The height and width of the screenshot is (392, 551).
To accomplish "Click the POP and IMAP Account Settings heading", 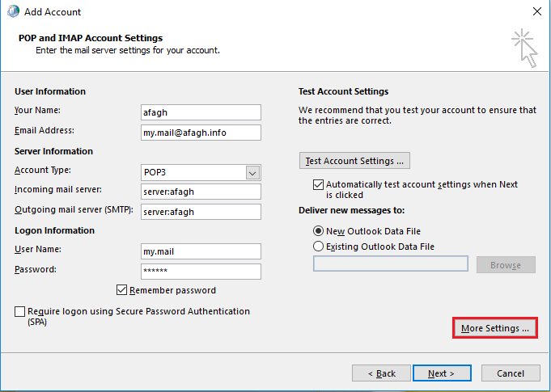I will 91,38.
